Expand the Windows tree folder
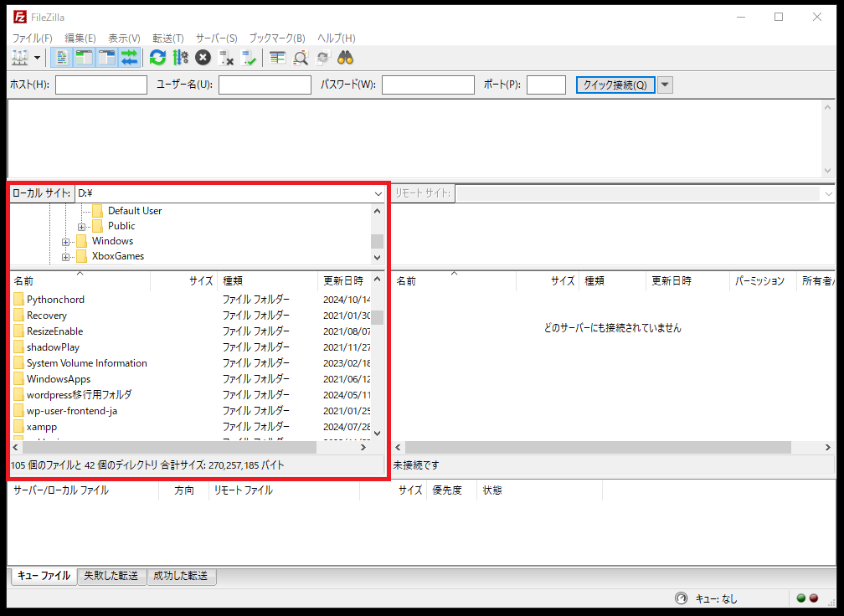Image resolution: width=844 pixels, height=616 pixels. (x=65, y=242)
